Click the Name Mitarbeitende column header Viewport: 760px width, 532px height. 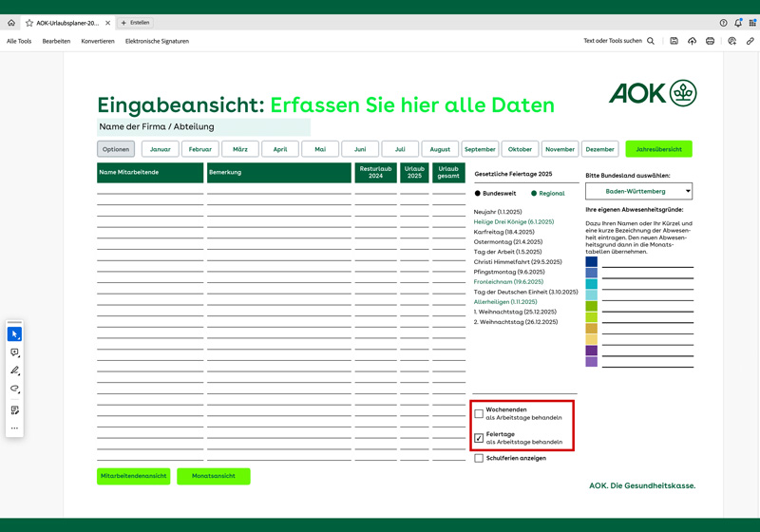150,173
